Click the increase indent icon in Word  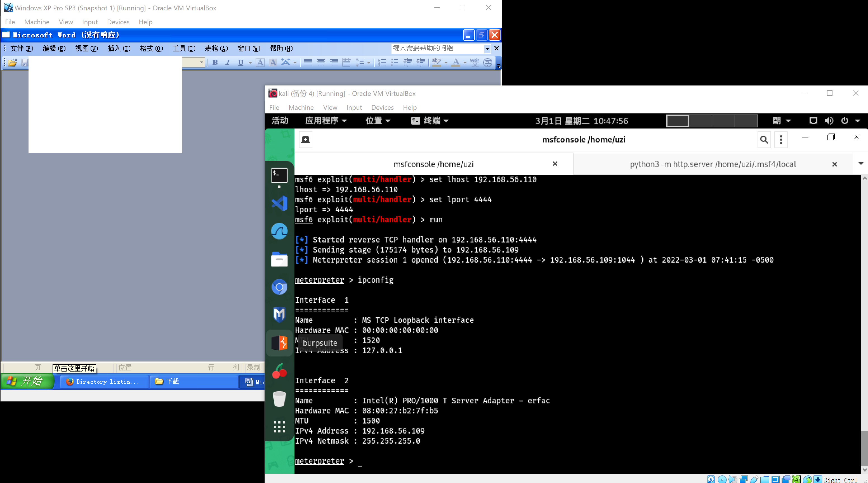(x=421, y=63)
